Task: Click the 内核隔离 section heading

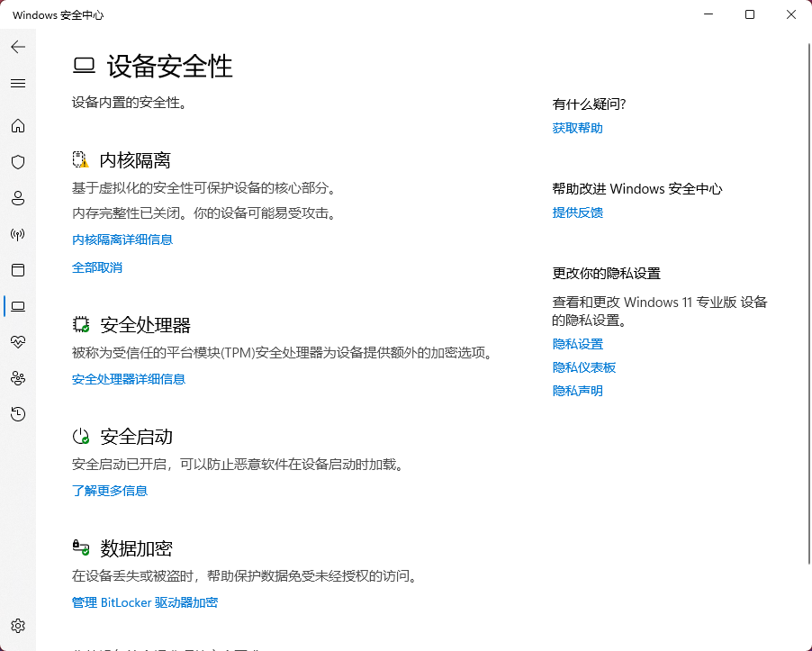Action: [135, 160]
